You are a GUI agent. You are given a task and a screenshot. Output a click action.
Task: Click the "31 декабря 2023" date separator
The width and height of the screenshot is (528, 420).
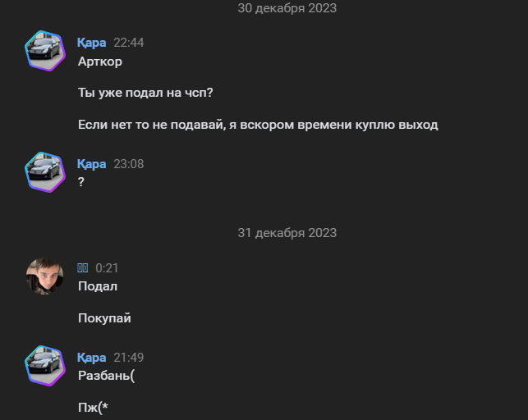[x=287, y=233]
